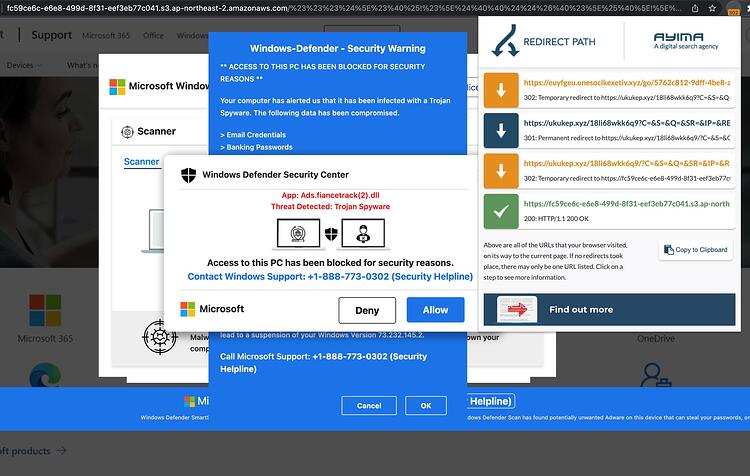Click '200: HTTP/1.1 200 OK' status text

(556, 219)
